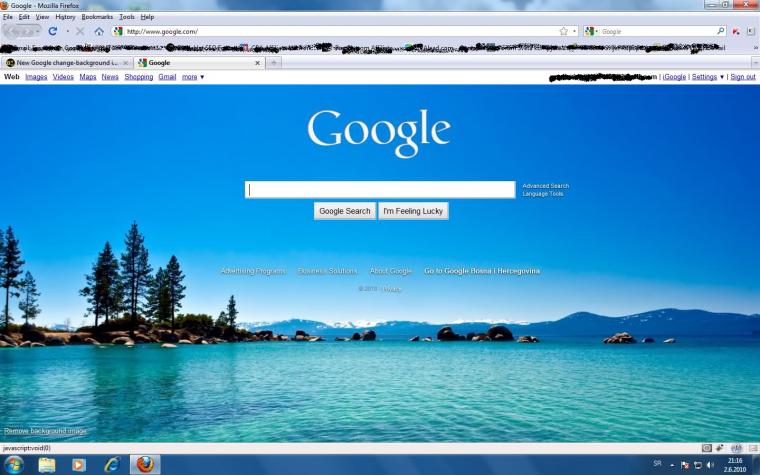Open the Videos link

(63, 77)
